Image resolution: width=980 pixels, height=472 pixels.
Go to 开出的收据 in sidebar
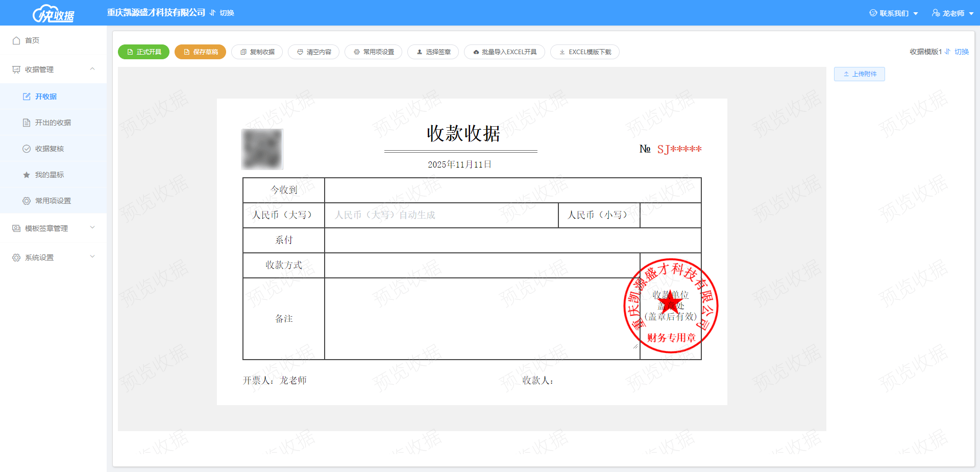[x=53, y=123]
